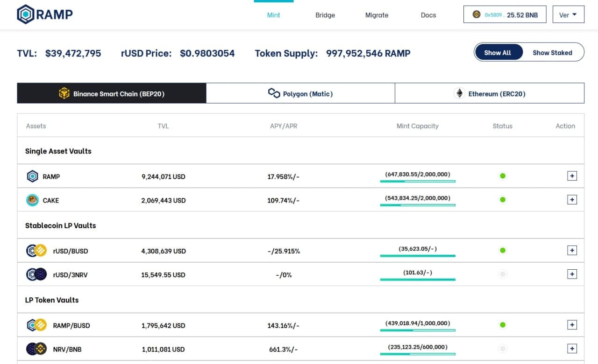The image size is (598, 364).
Task: Click the LP Token Vaults heading
Action: click(52, 300)
